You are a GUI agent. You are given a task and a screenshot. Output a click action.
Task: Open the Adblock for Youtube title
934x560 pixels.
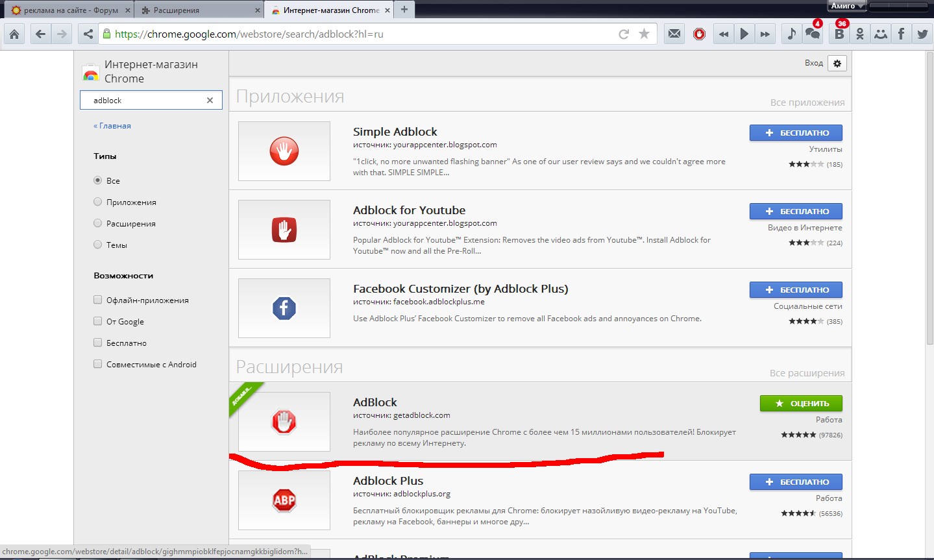[410, 210]
